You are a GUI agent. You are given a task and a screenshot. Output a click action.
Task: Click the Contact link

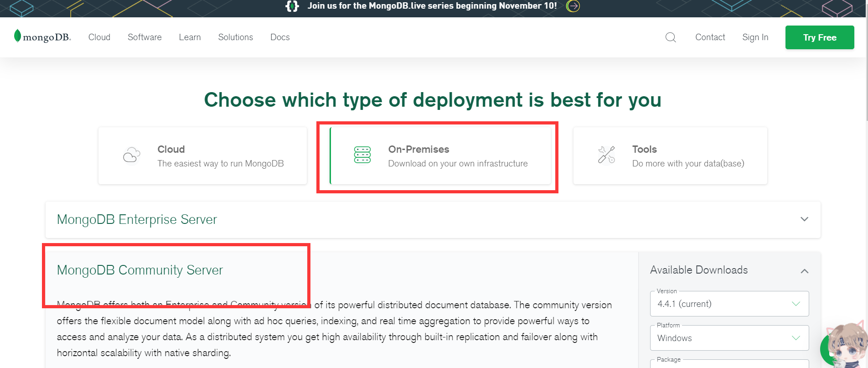(x=710, y=37)
